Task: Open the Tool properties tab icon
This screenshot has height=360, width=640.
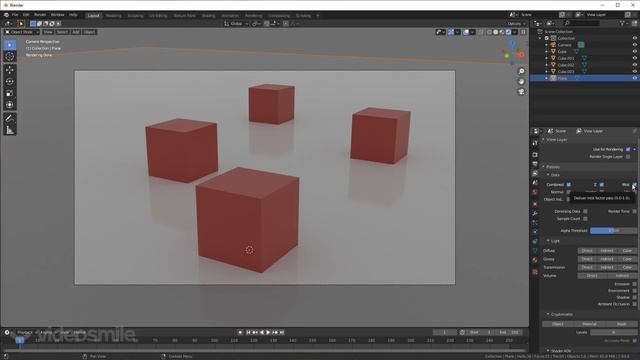Action: click(x=535, y=143)
